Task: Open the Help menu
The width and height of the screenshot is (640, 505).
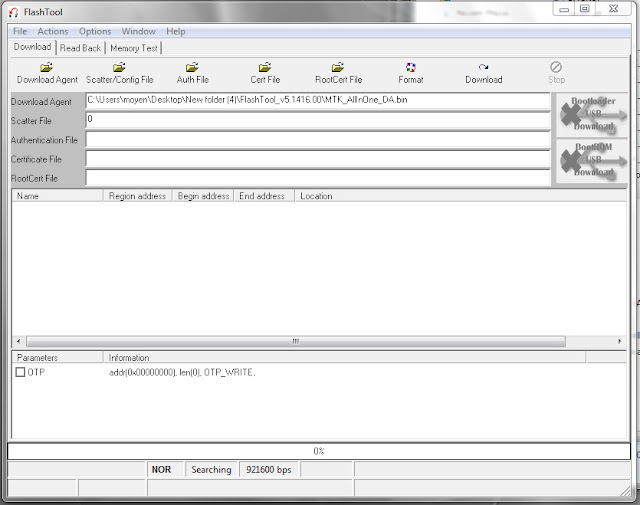Action: pyautogui.click(x=176, y=31)
